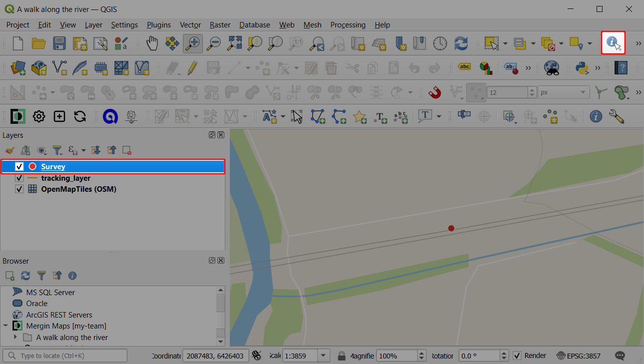This screenshot has width=644, height=364.
Task: Activate the Zoom Out magnifier tool
Action: 214,43
